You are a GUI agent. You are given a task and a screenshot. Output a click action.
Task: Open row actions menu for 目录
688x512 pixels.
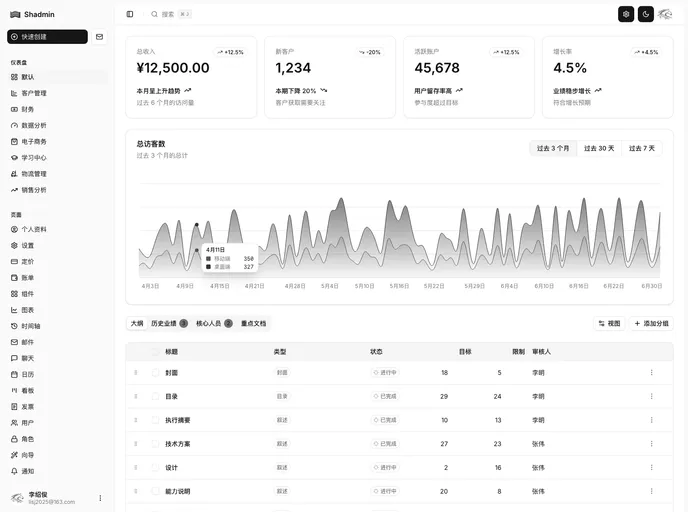coord(651,396)
